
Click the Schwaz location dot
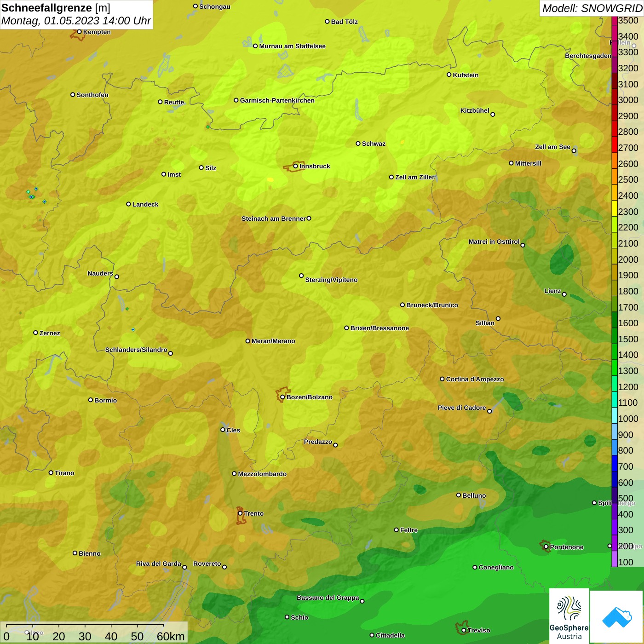(358, 144)
